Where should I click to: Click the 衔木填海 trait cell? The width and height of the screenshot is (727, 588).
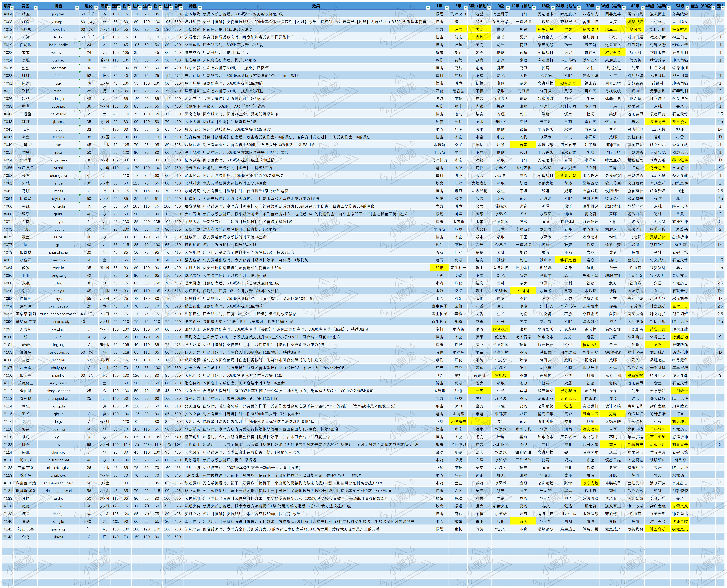point(192,14)
